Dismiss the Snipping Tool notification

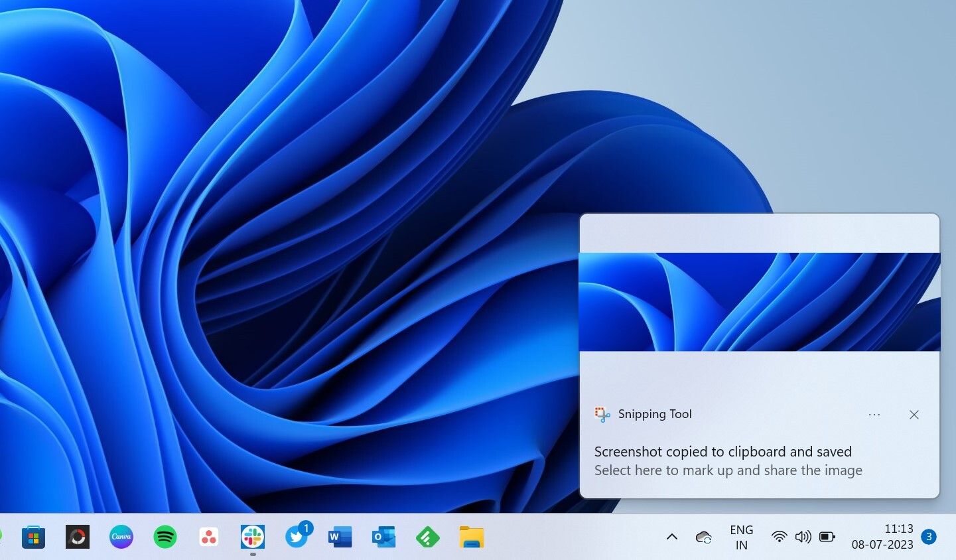pos(914,415)
